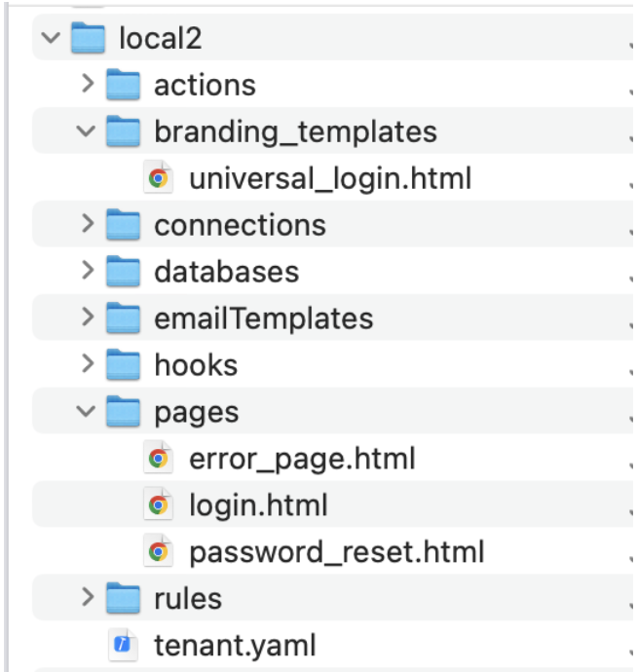The height and width of the screenshot is (672, 637).
Task: Click the emailTemplates folder icon
Action: (x=123, y=318)
